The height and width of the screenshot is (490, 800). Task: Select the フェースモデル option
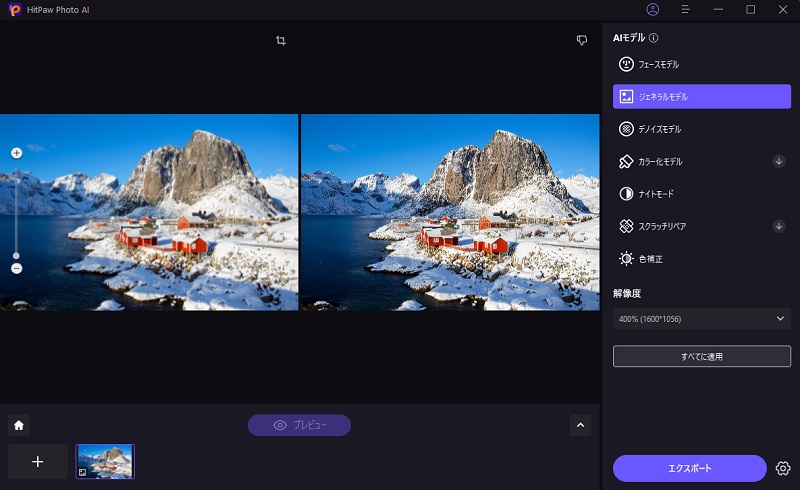pos(701,65)
